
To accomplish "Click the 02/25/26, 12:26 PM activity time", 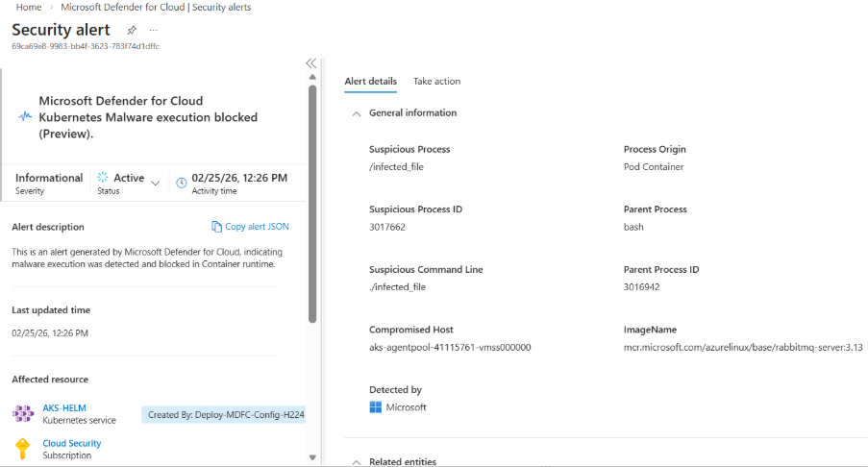I will click(x=239, y=178).
